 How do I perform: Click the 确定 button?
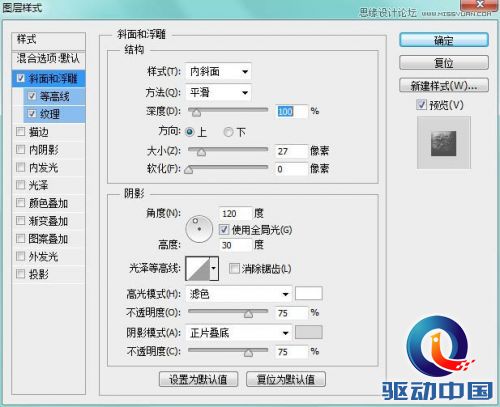(x=444, y=40)
